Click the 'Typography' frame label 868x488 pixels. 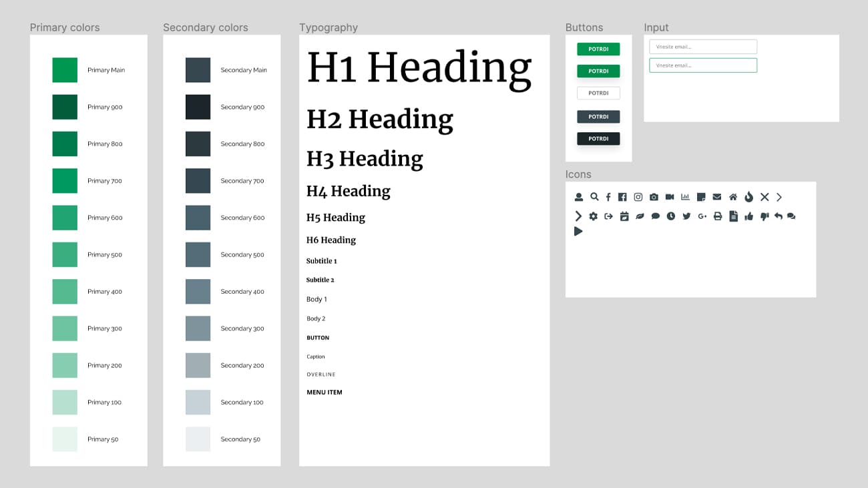click(329, 27)
